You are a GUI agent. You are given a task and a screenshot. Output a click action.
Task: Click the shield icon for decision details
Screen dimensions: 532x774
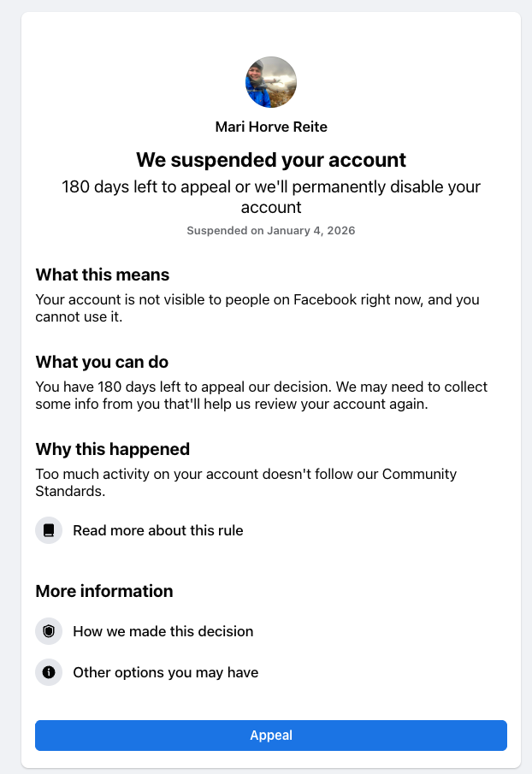coord(49,631)
